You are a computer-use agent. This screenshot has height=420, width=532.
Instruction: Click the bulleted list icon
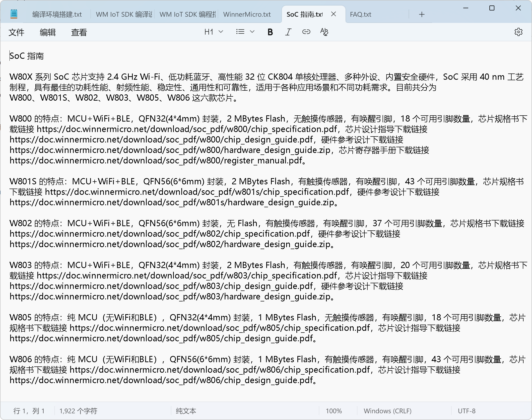click(240, 32)
